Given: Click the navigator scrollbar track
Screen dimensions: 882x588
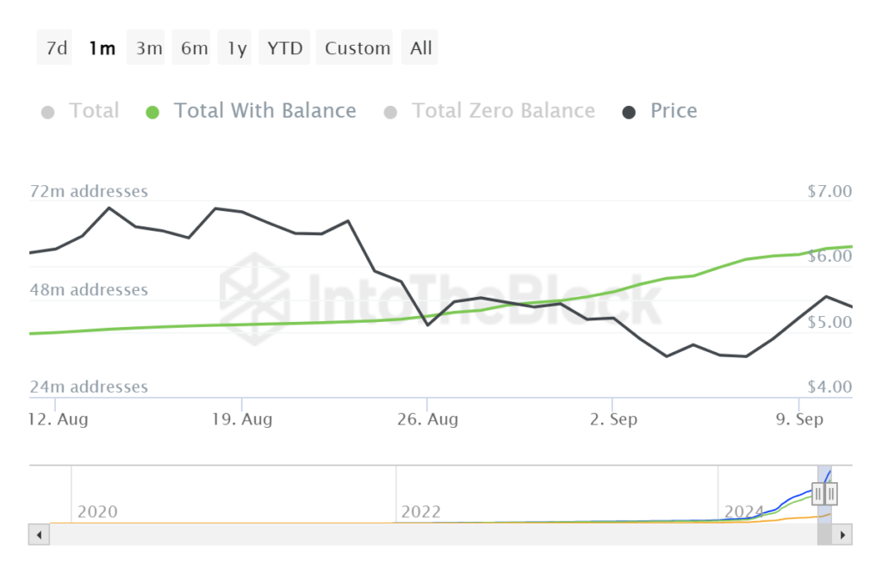Looking at the screenshot, I should [433, 535].
